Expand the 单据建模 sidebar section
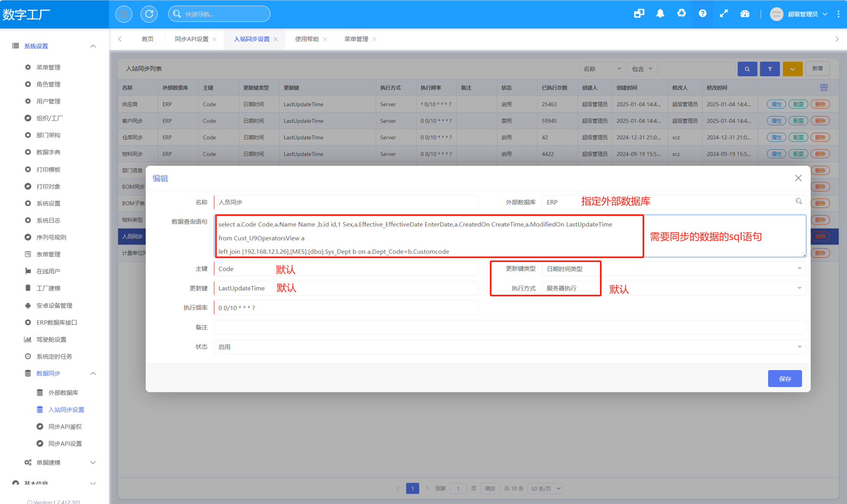Image resolution: width=847 pixels, height=504 pixels. [93, 462]
